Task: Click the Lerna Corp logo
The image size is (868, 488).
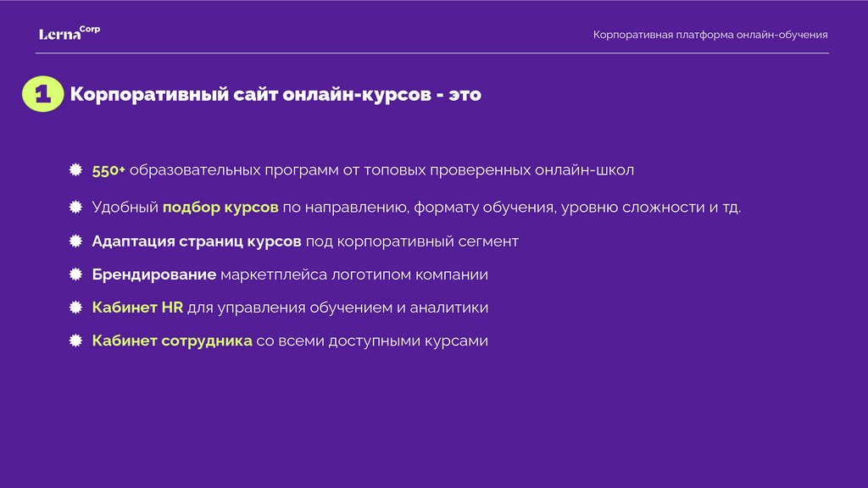Action: (70, 33)
